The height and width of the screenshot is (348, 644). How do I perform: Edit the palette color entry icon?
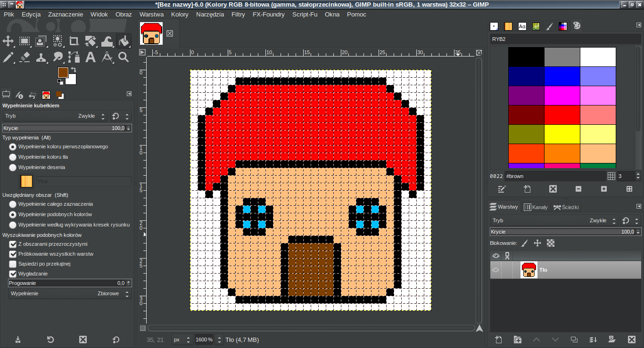pyautogui.click(x=502, y=189)
